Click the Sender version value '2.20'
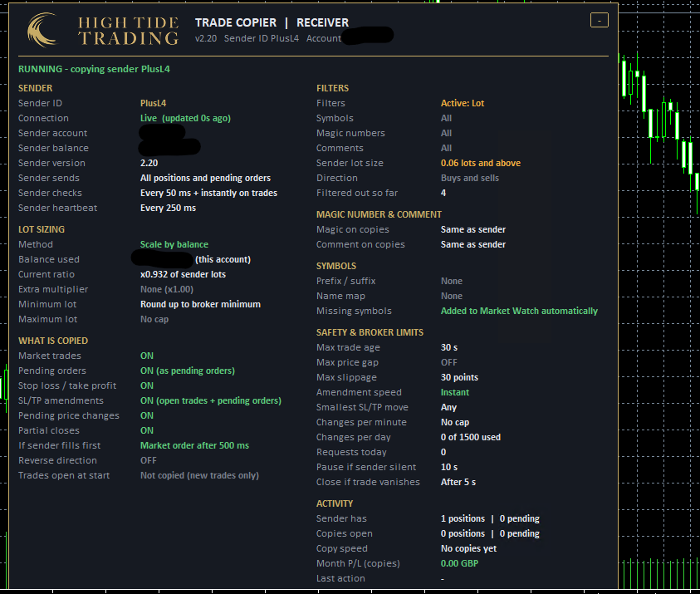Screen dimensions: 700x594 149,163
